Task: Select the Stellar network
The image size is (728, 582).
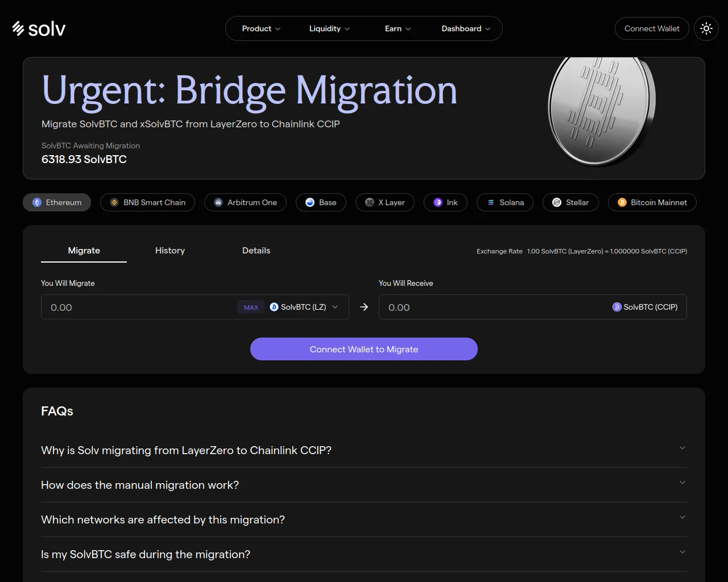Action: (x=570, y=202)
